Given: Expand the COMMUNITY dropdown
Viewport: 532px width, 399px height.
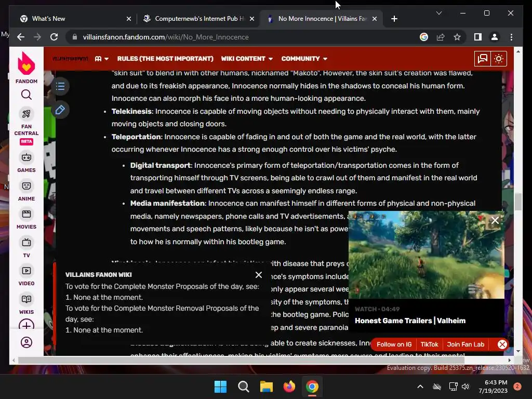Looking at the screenshot, I should point(304,59).
